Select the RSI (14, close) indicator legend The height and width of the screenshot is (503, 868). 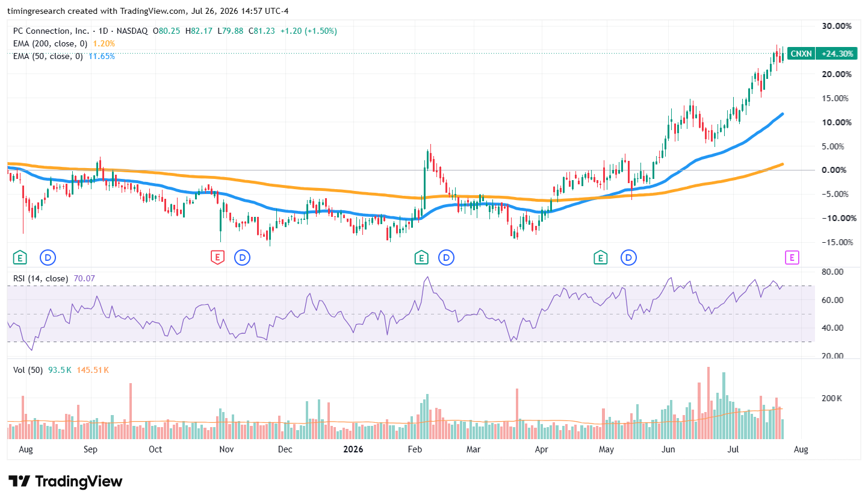tap(40, 278)
